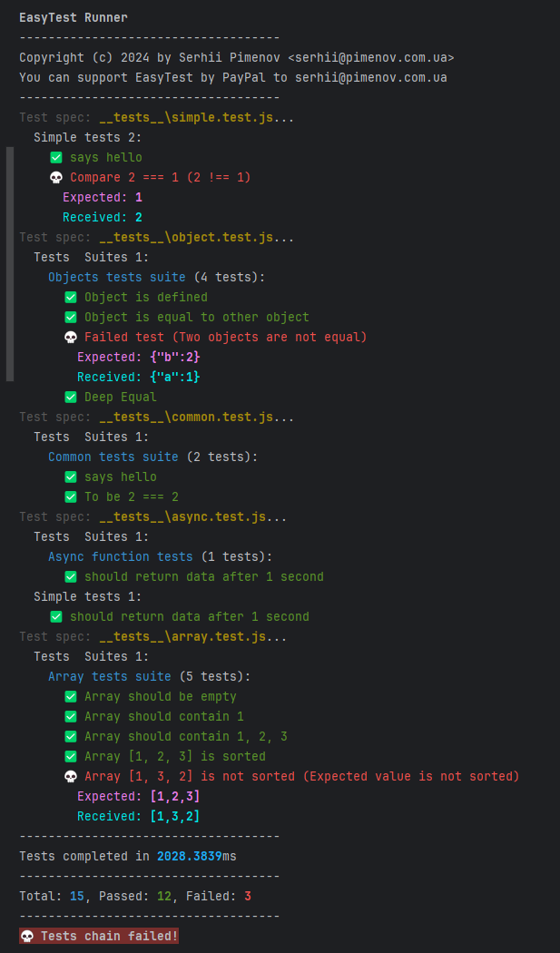Viewport: 560px width, 953px height.
Task: Click green check beside Array [1, 2, 3] is sorted
Action: coord(71,757)
